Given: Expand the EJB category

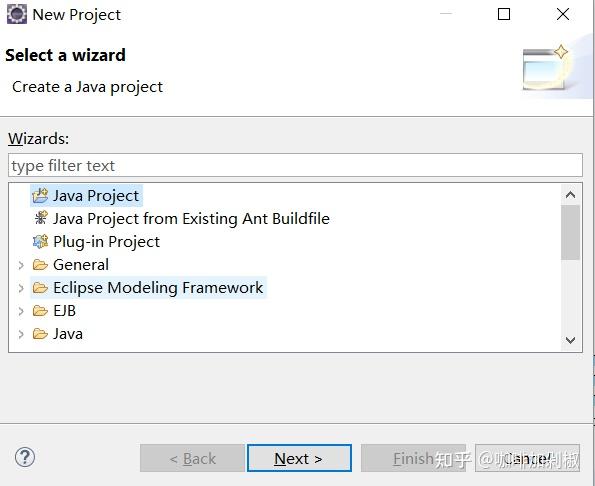Looking at the screenshot, I should (21, 311).
